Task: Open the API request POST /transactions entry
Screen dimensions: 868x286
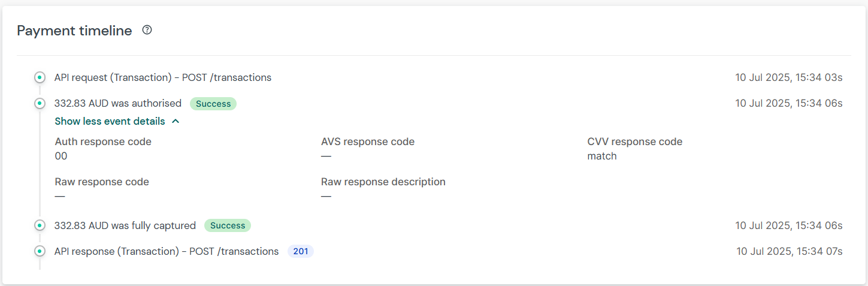Action: coord(163,77)
